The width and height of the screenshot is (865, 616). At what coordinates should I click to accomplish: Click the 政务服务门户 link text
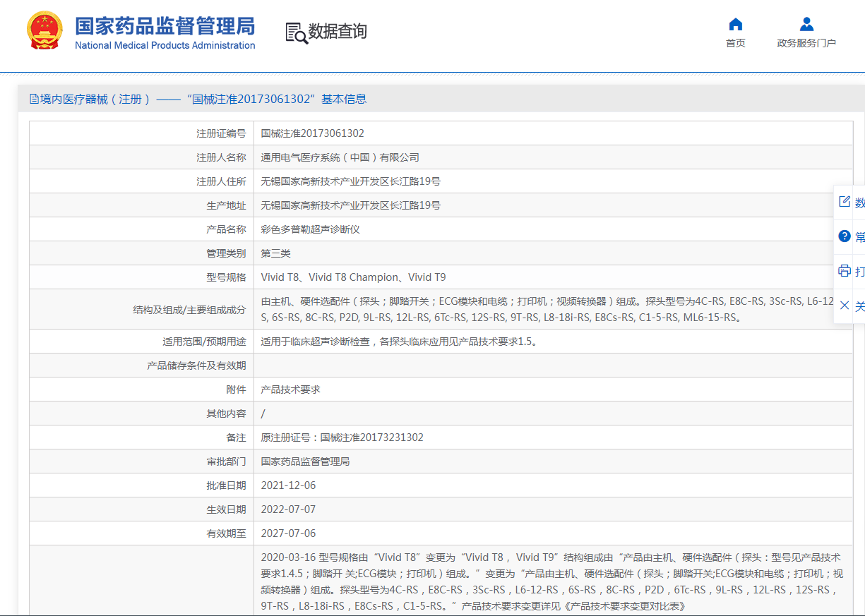tap(806, 43)
